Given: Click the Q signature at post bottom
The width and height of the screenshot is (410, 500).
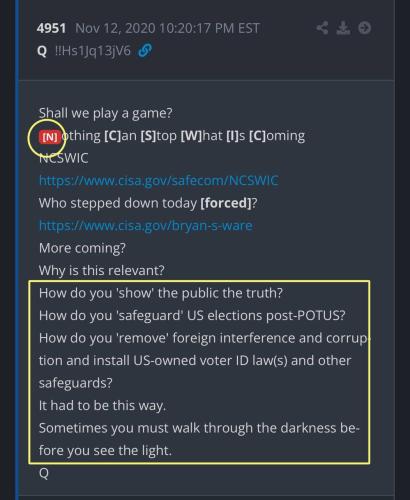Looking at the screenshot, I should (44, 473).
